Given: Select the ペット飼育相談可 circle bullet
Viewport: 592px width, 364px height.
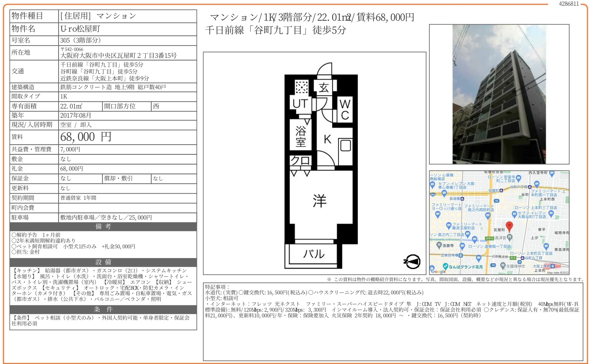Looking at the screenshot, I should [14, 246].
